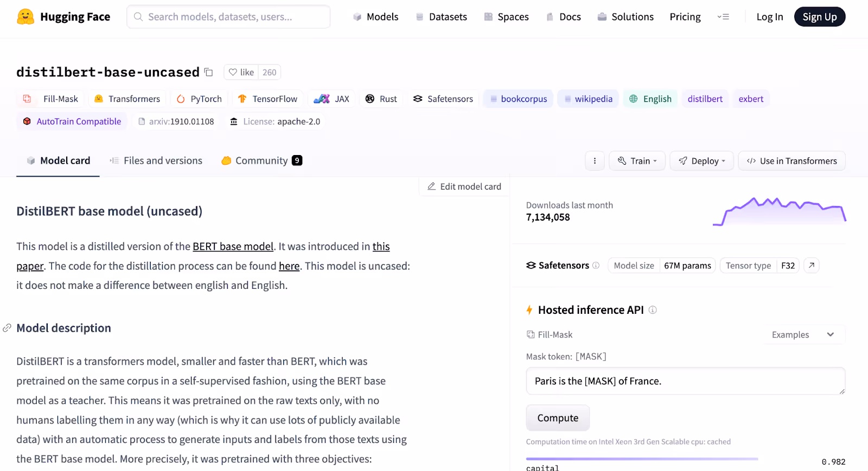
Task: Switch to the Model card tab
Action: tap(58, 160)
